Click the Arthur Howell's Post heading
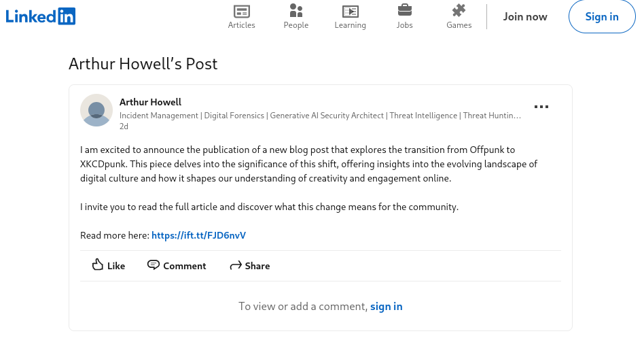 click(143, 64)
